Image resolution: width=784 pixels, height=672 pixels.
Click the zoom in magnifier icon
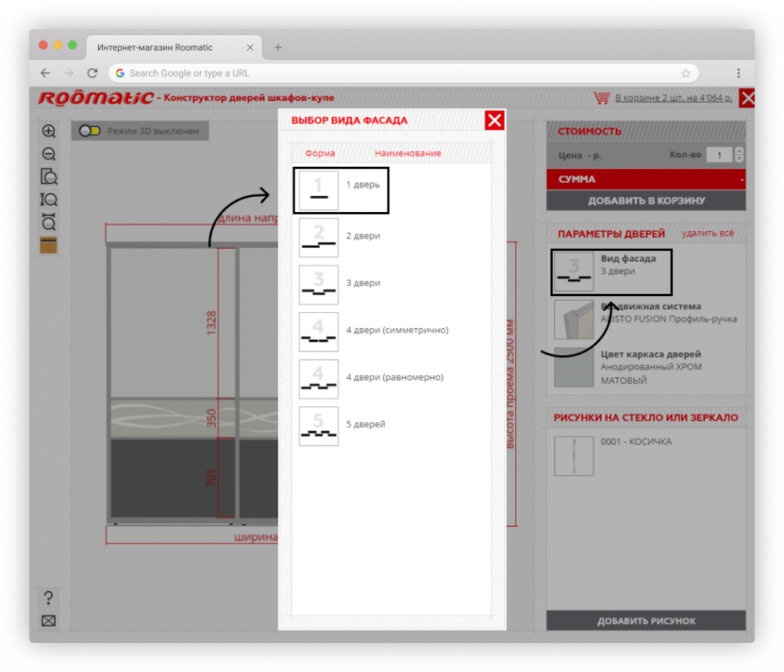pyautogui.click(x=49, y=131)
